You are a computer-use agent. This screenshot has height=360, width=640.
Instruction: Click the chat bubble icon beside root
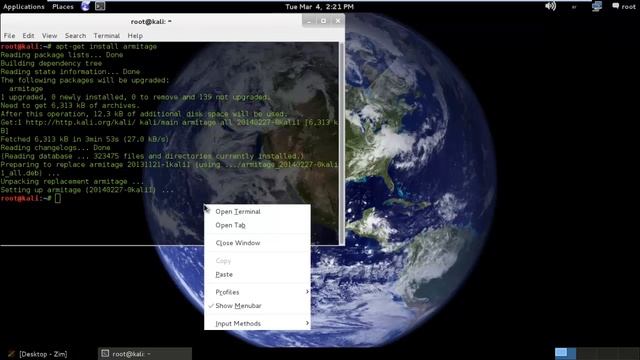click(616, 6)
